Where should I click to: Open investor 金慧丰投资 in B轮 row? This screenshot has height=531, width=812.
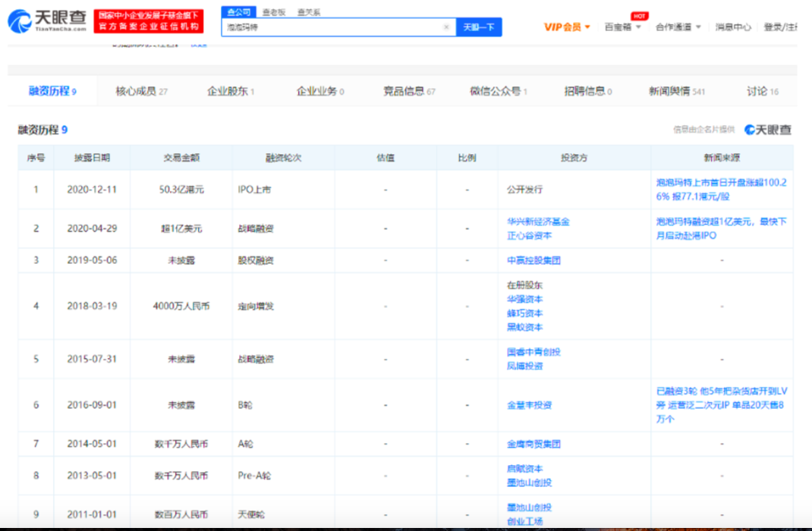coord(529,405)
